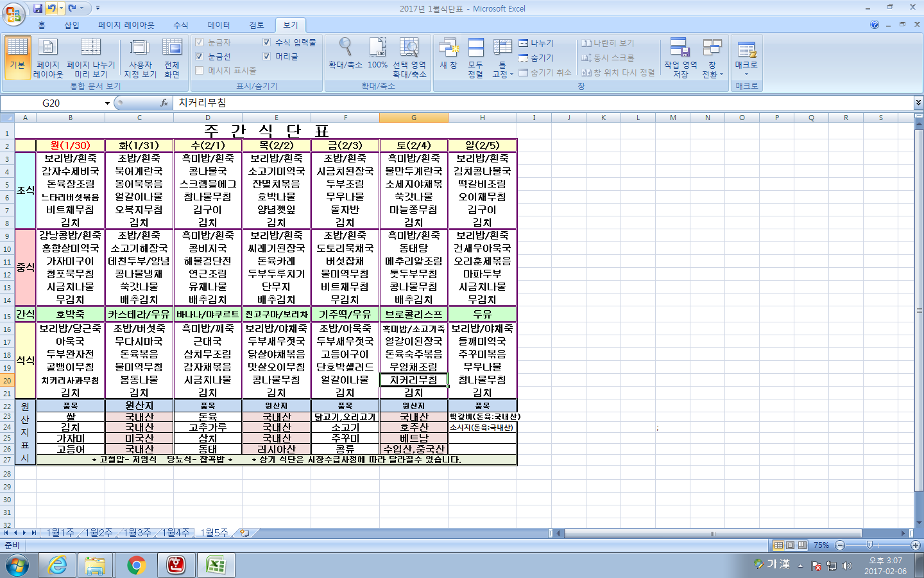
Task: Click the 숨기기 hide window button
Action: (x=536, y=58)
